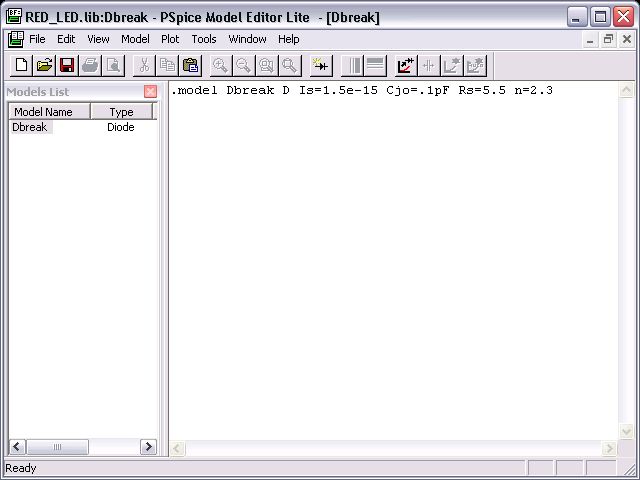Click the red curve extract parameters icon
The image size is (640, 480).
406,65
